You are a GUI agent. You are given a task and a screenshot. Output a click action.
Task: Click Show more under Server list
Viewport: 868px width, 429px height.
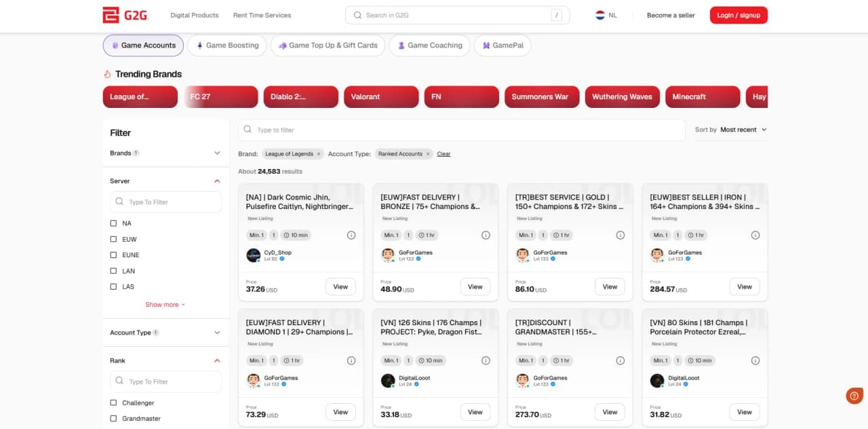click(165, 305)
